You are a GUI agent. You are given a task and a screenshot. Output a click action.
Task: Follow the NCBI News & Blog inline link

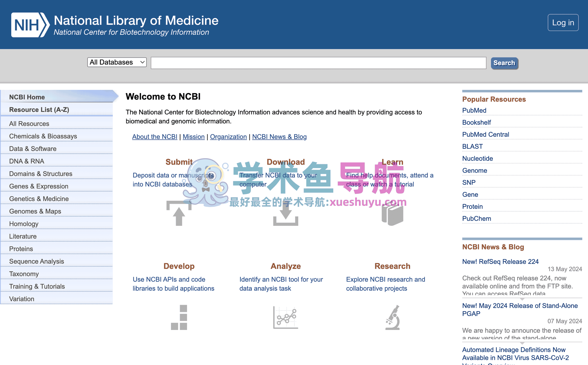point(279,137)
